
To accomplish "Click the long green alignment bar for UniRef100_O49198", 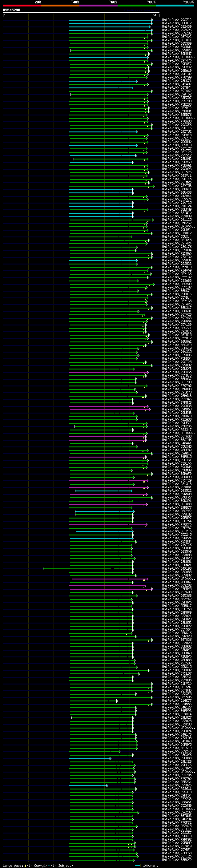I will click(89, 568).
